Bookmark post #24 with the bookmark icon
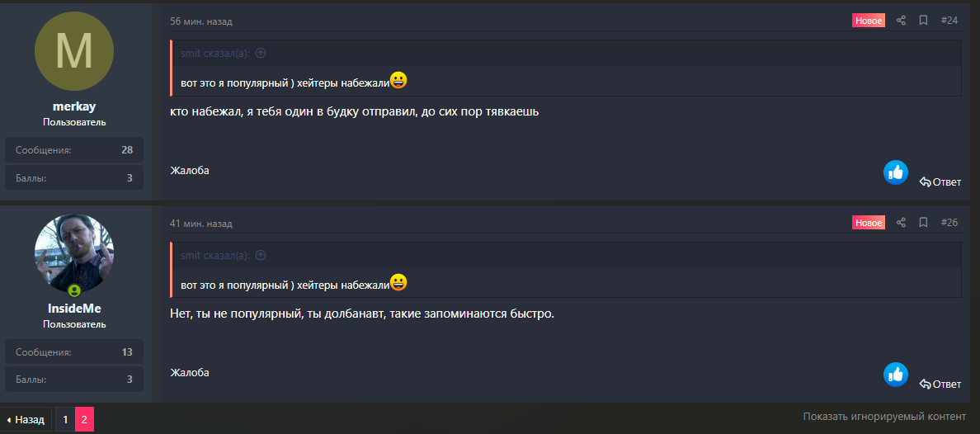This screenshot has height=434, width=980. (924, 21)
